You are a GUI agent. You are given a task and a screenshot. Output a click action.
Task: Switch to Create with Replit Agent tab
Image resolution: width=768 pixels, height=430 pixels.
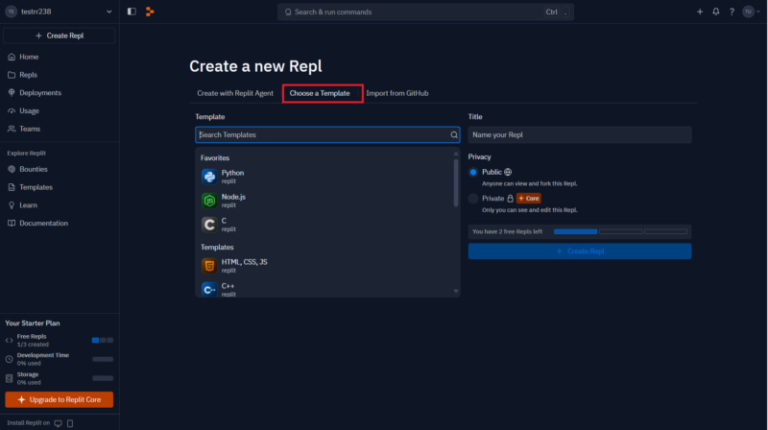[235, 93]
